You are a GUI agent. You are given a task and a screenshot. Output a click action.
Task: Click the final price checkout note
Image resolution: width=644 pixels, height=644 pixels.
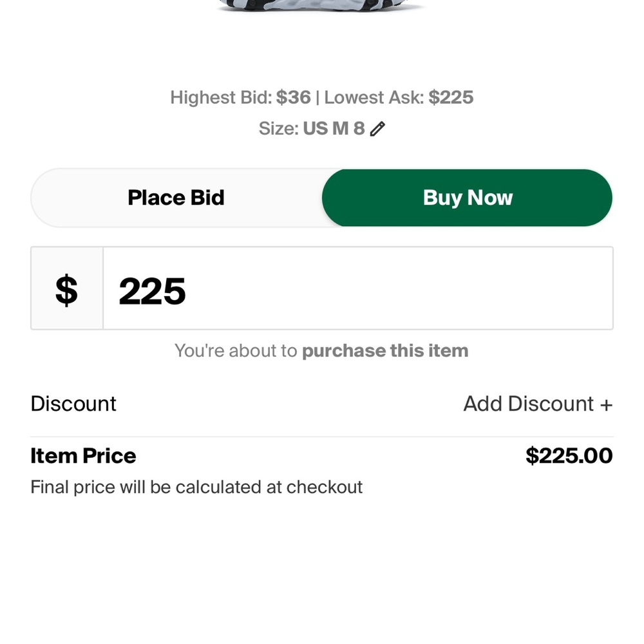coord(196,487)
